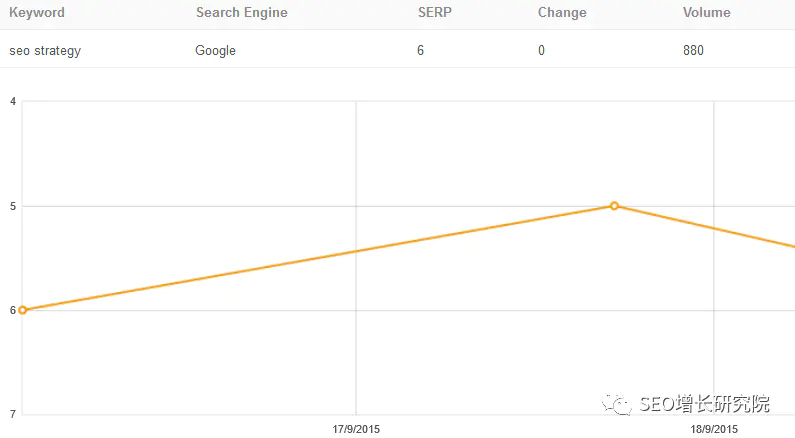Screen dimensions: 795x438
Task: Click the 17/9/2015 date axis label
Action: point(356,429)
